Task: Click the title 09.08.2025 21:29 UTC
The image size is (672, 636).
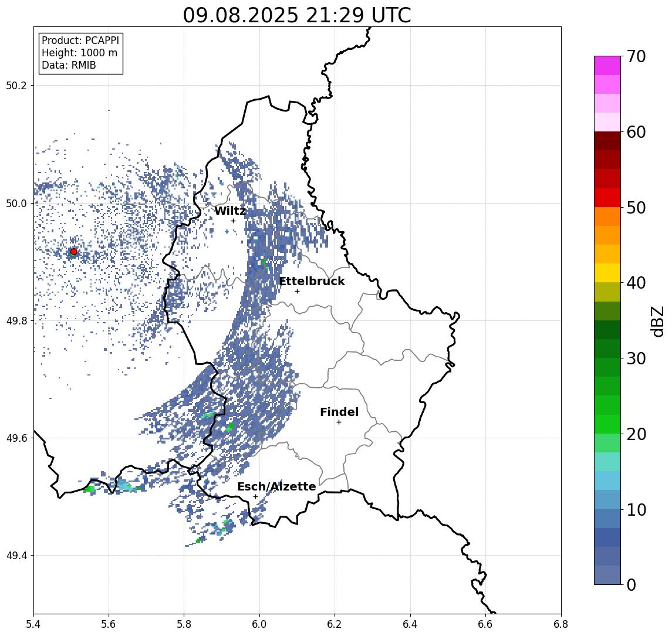Action: [x=297, y=15]
